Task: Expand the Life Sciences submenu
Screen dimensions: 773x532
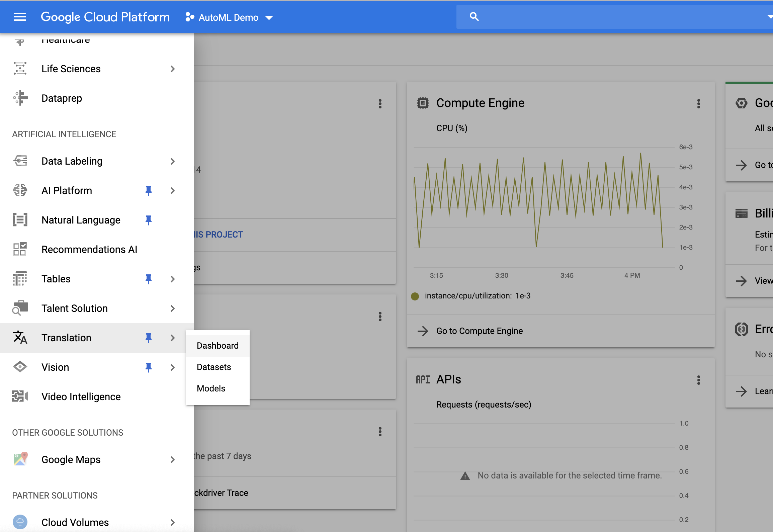Action: coord(173,69)
